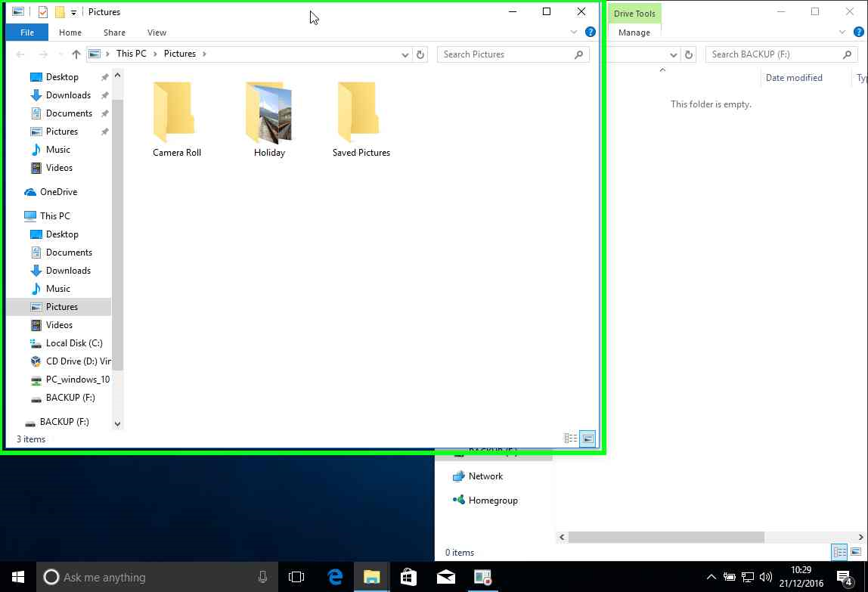Click the Properties icon in Pictures title bar

point(42,11)
